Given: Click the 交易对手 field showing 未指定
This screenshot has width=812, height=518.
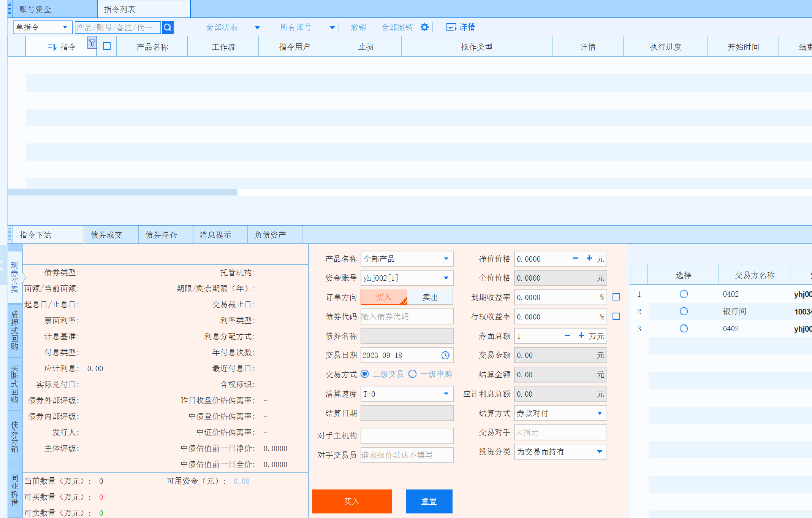Looking at the screenshot, I should [560, 432].
